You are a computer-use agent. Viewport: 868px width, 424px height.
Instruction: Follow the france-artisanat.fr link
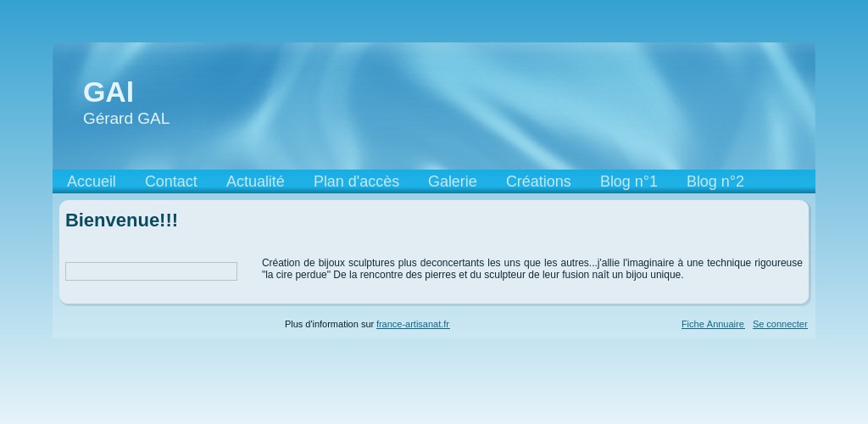(413, 325)
